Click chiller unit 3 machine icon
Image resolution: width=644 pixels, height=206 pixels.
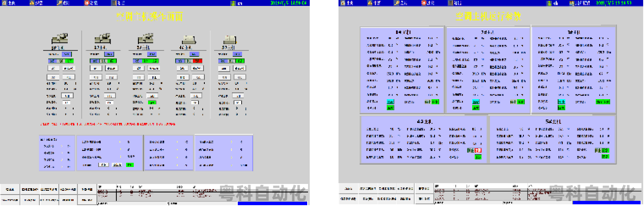(146, 38)
